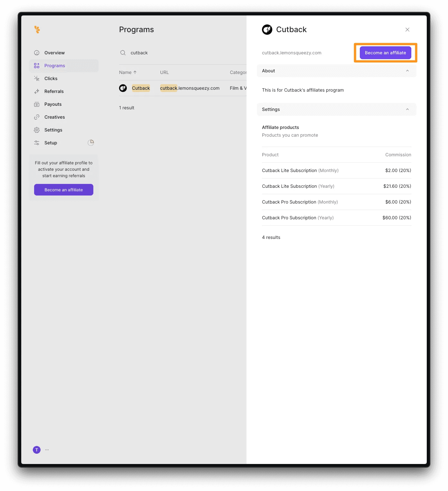Click the Category column header

(x=238, y=72)
